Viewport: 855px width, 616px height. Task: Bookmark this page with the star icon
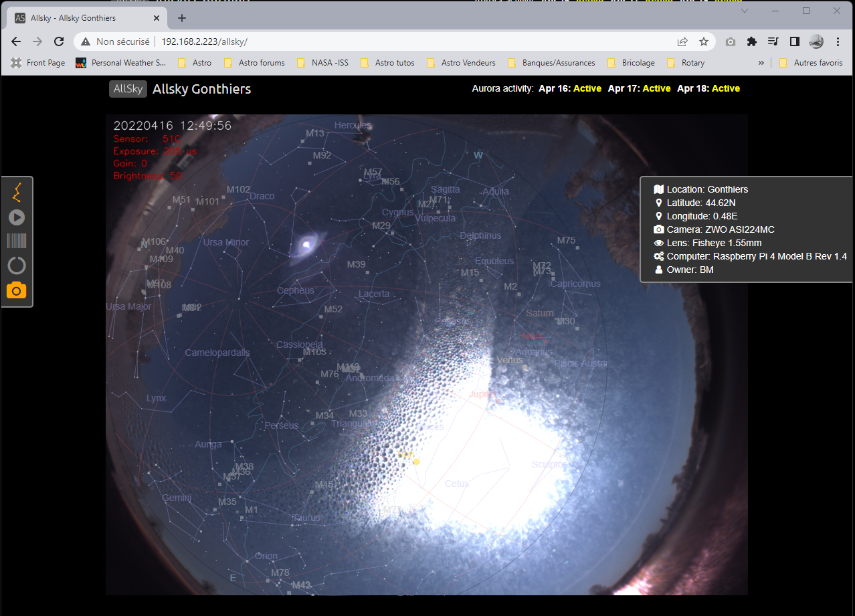704,41
